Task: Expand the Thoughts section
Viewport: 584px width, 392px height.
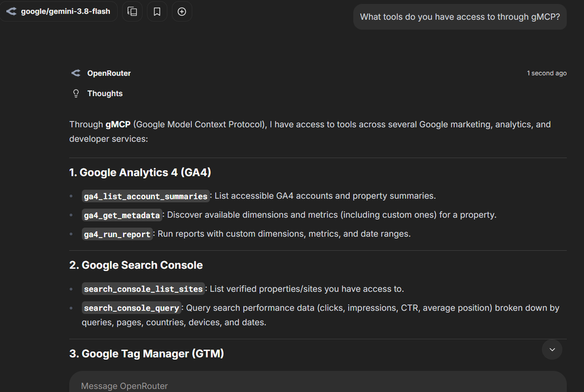Action: pos(105,93)
